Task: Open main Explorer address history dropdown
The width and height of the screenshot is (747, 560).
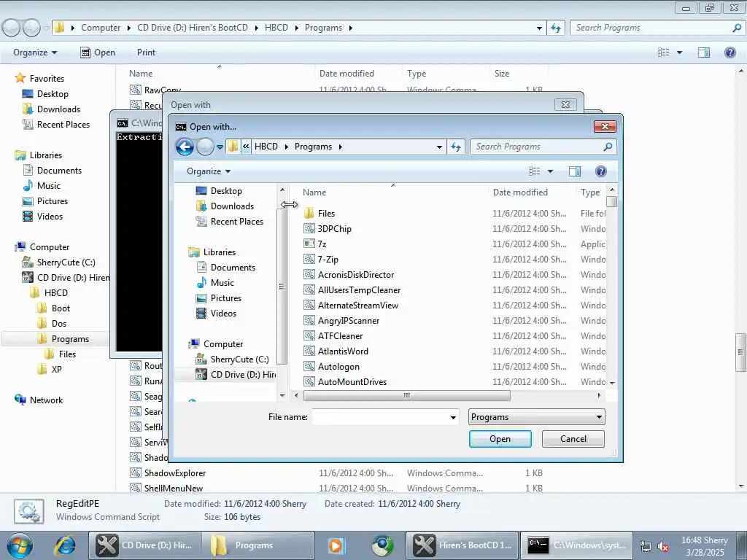Action: point(539,28)
